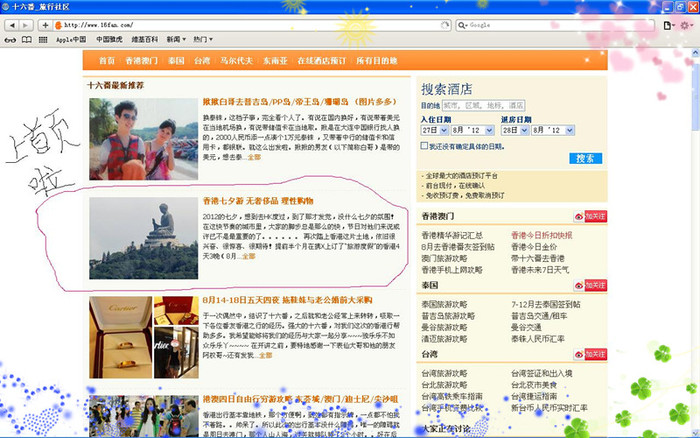Open 香港今日折扣快报 link
This screenshot has width=700, height=438.
542,235
